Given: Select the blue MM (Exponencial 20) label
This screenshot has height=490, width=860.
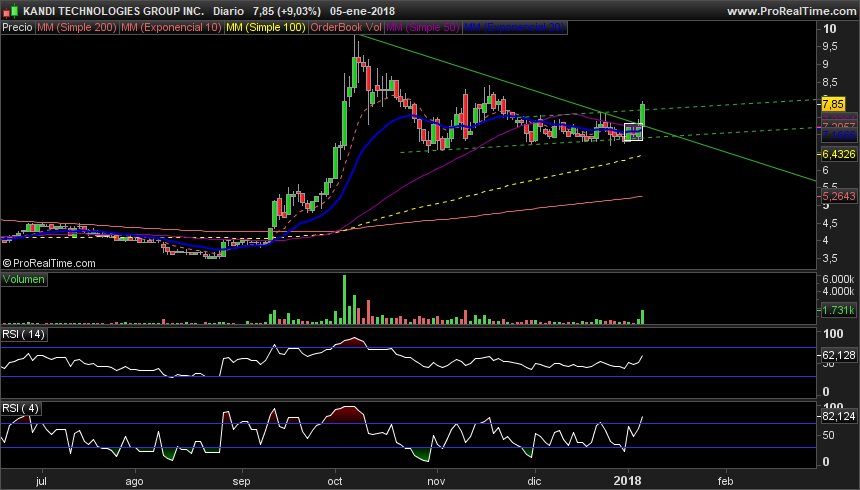Looking at the screenshot, I should (x=514, y=27).
